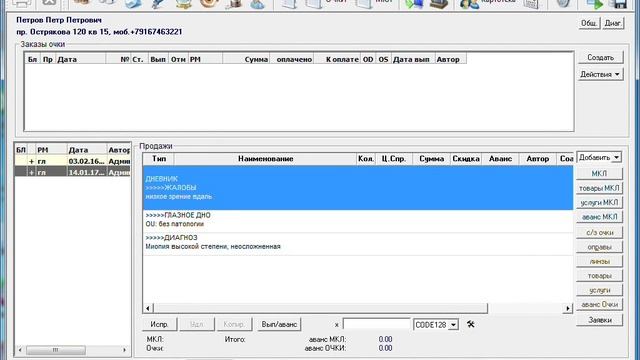Viewport: 640px width, 360px height.
Task: Click the plain МКЛ button
Action: (x=599, y=173)
